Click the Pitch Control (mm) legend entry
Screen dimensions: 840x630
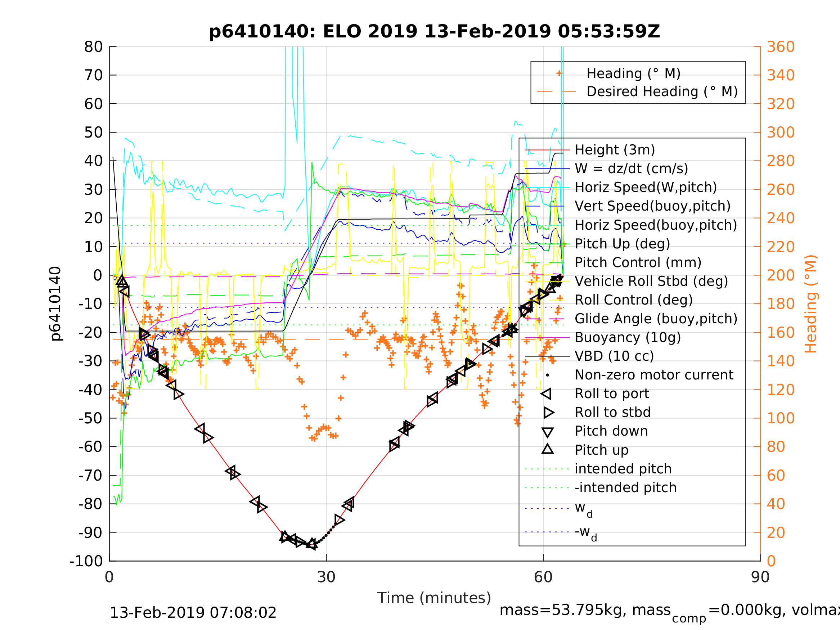pos(638,262)
